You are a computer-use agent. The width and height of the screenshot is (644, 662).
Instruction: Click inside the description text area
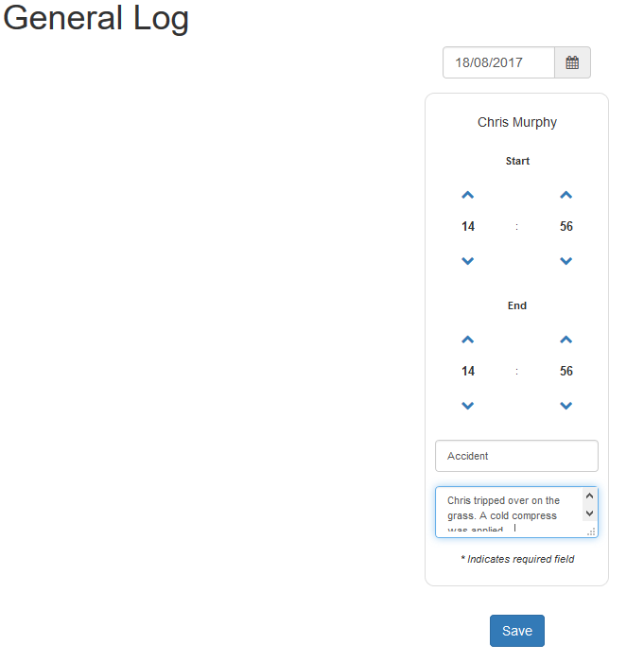(x=509, y=513)
